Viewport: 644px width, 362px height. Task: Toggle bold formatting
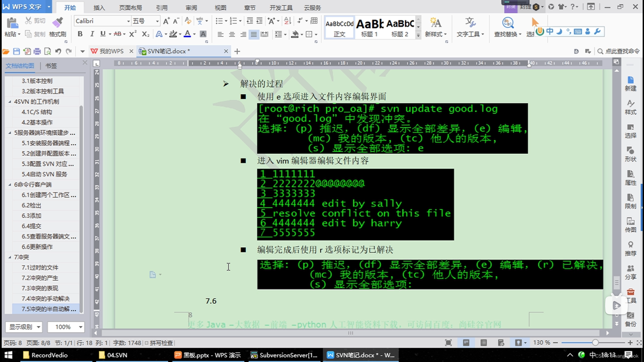(80, 34)
